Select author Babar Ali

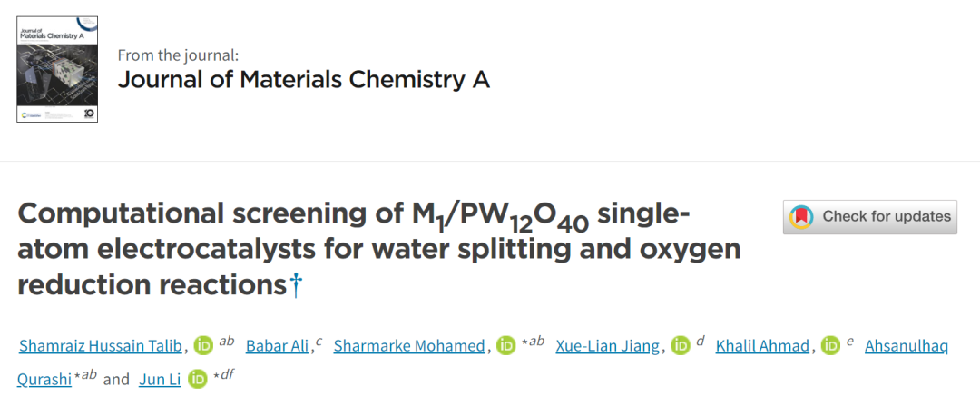[x=279, y=345]
